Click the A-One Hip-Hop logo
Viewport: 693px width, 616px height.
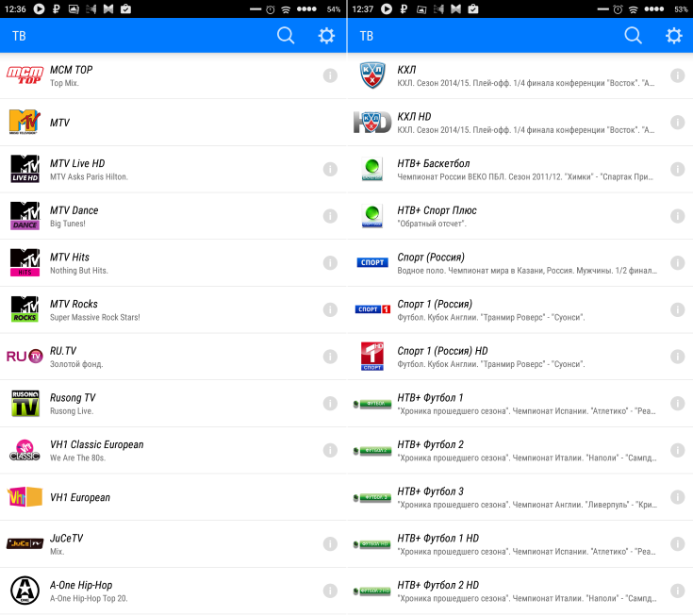pyautogui.click(x=25, y=591)
